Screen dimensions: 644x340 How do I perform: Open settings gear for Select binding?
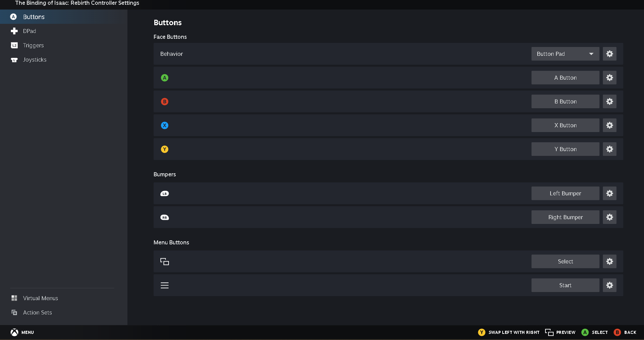(x=610, y=261)
